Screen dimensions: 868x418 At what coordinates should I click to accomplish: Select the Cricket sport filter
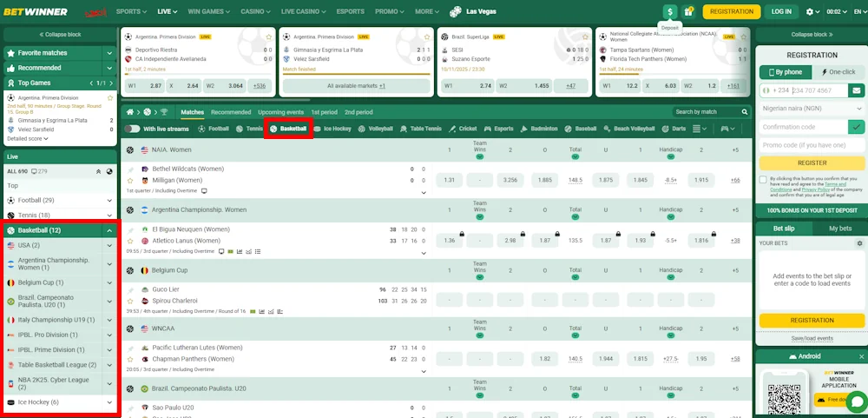(x=463, y=129)
